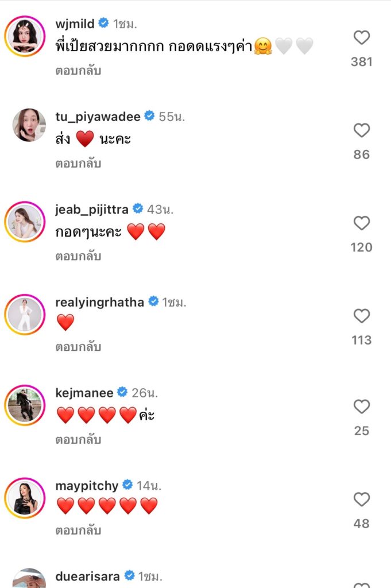
Task: Reply to tu_piyawadee's comment
Action: (x=78, y=164)
